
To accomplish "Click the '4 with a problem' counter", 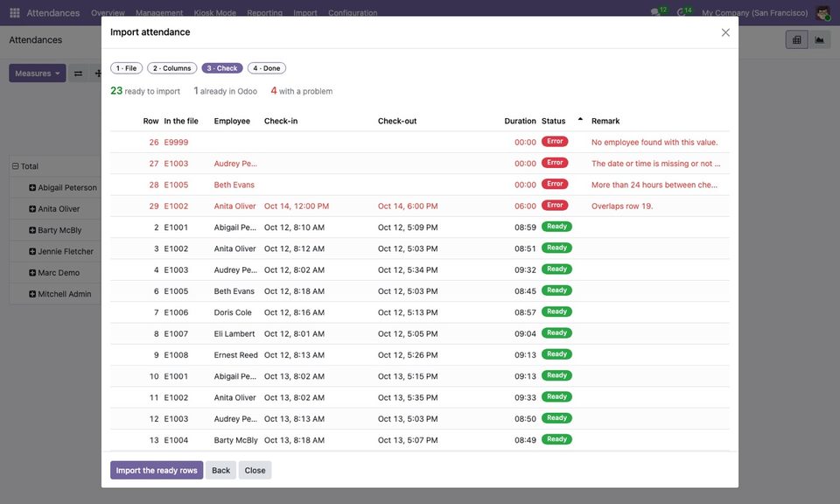I will (302, 91).
